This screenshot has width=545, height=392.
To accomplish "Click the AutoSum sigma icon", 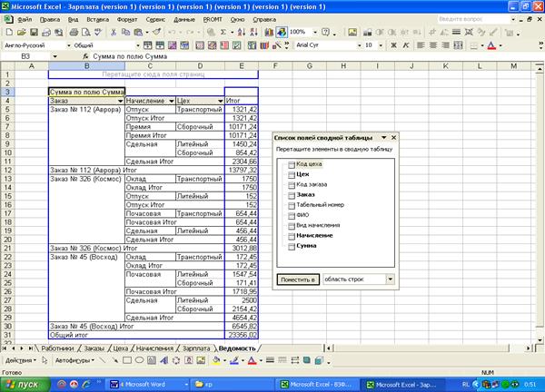I will [223, 32].
